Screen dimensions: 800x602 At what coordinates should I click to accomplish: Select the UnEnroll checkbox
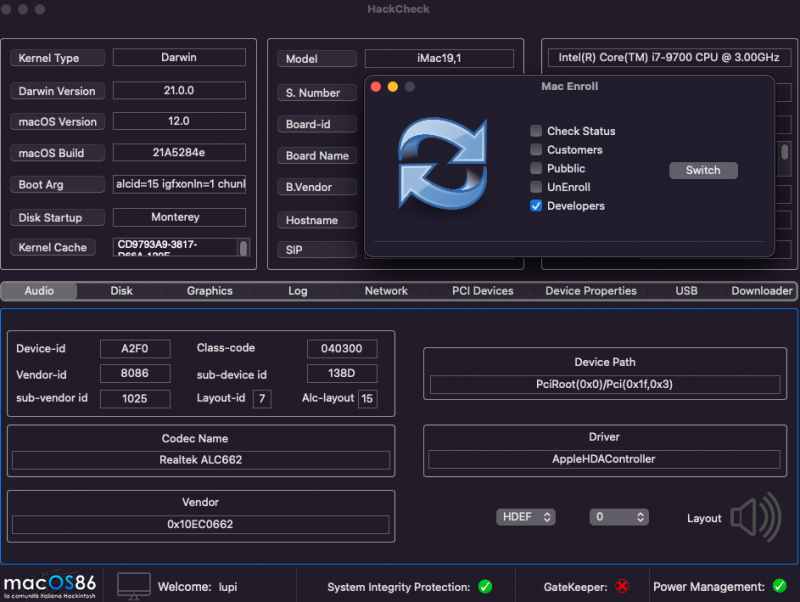coord(537,187)
